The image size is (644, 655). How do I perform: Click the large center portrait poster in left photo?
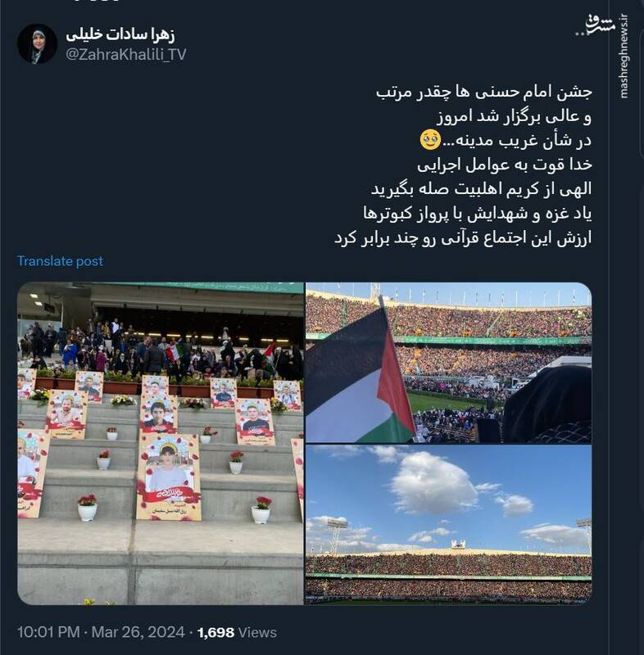(169, 477)
